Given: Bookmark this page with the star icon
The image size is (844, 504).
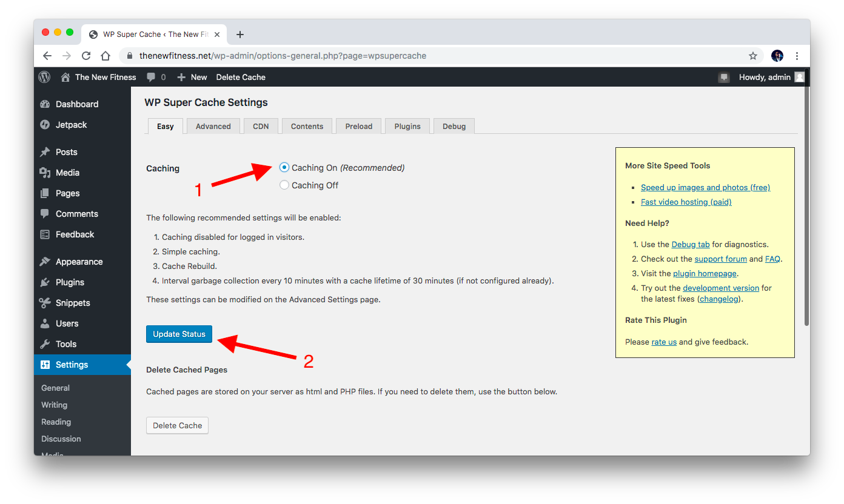Looking at the screenshot, I should coord(753,56).
